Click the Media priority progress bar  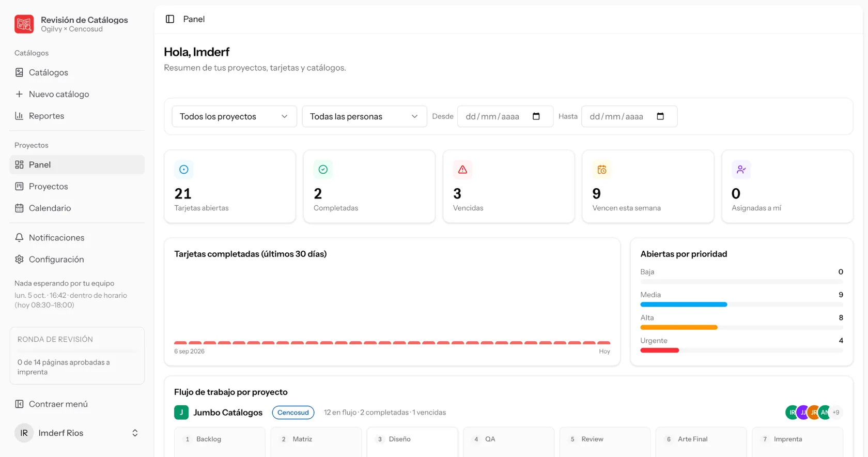click(741, 304)
